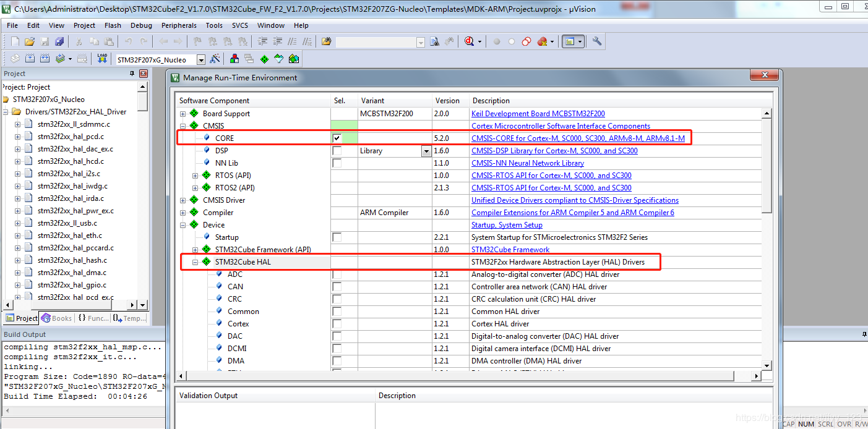Switch to the Books tab

coord(57,318)
